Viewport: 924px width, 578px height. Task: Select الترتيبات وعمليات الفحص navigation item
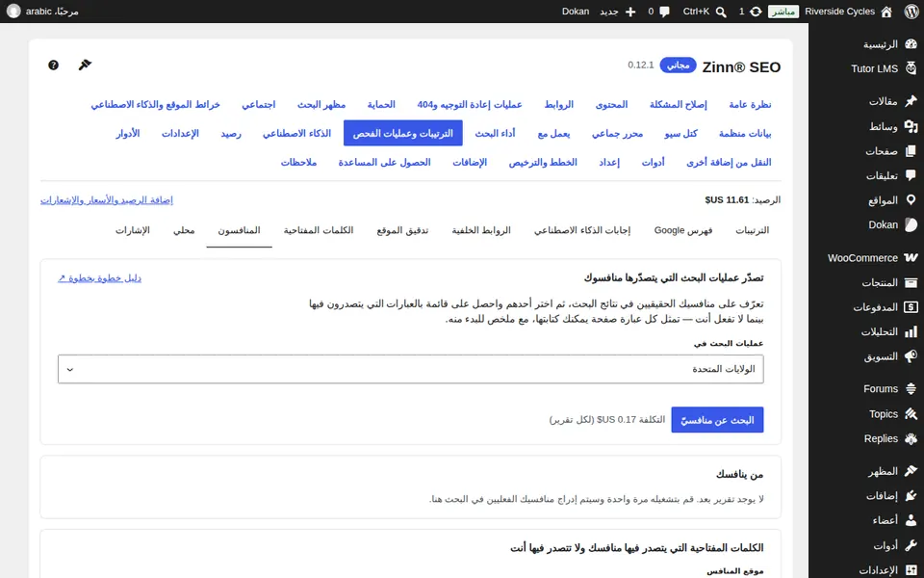point(403,133)
